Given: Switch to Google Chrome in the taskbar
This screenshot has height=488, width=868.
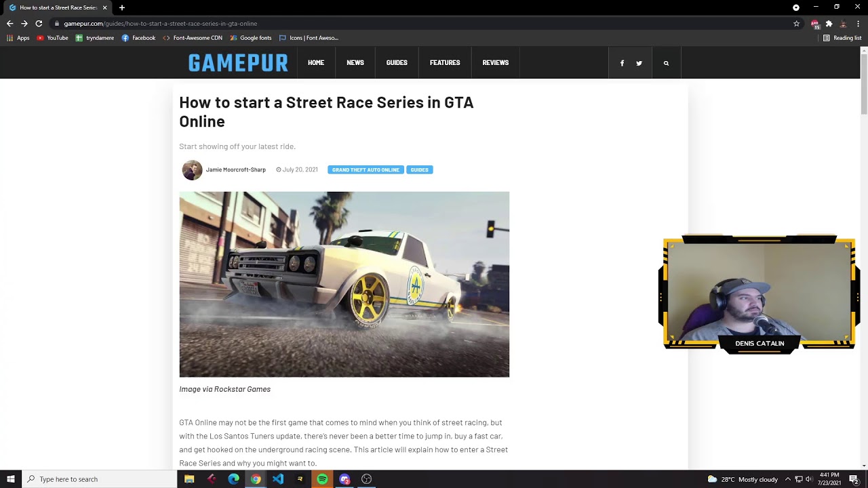Looking at the screenshot, I should coord(256,479).
